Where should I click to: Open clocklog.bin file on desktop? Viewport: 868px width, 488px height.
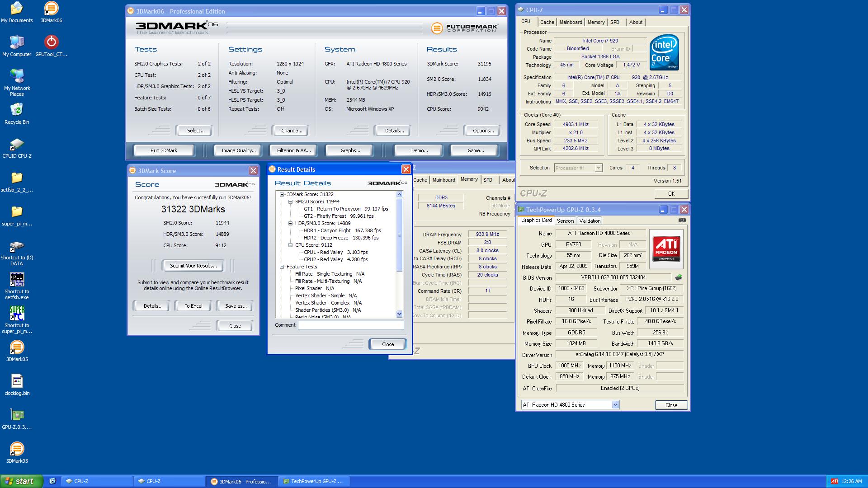pos(17,385)
